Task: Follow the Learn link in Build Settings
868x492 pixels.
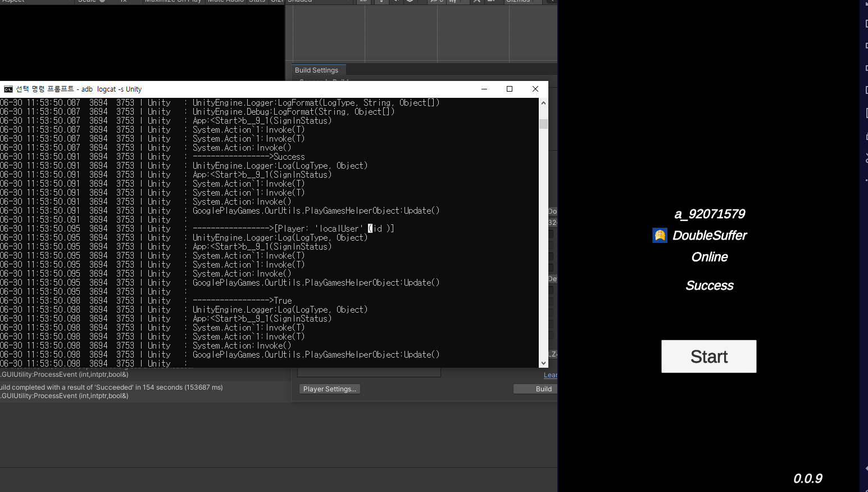Action: (551, 375)
